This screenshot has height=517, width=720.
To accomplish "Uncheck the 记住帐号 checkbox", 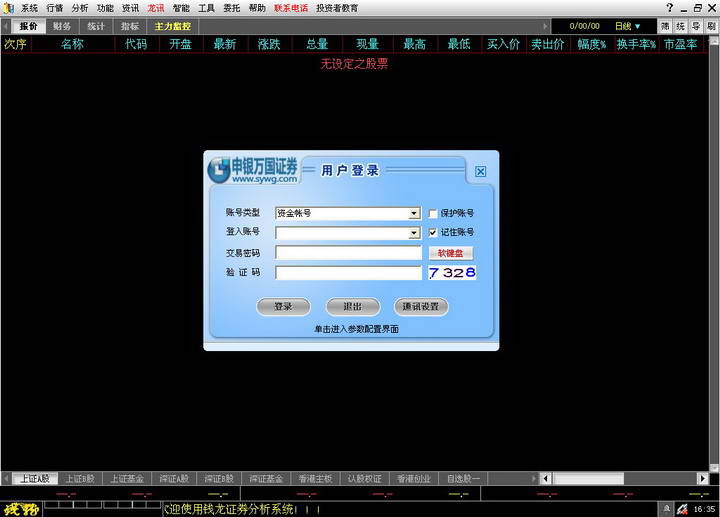I will point(433,233).
